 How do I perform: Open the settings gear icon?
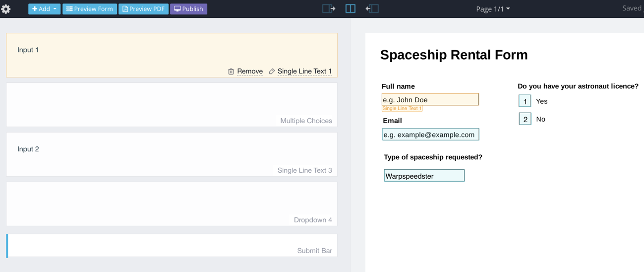click(x=6, y=9)
